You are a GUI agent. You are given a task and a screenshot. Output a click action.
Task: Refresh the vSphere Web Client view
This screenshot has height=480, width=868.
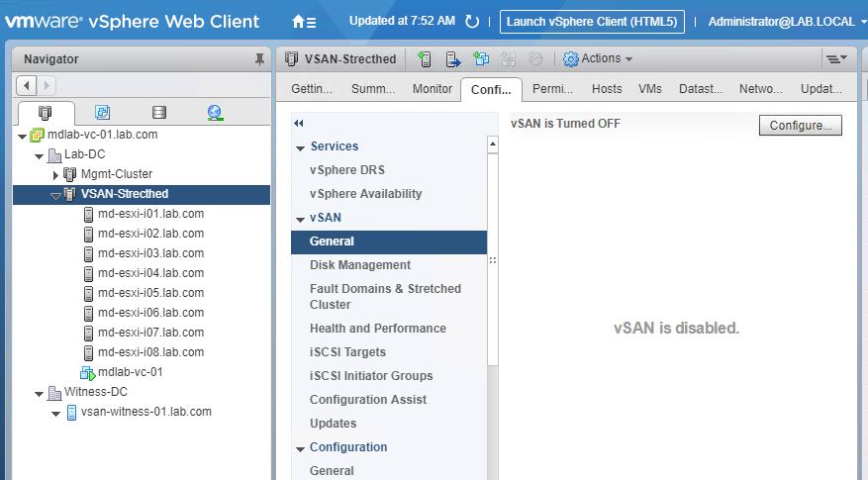[x=472, y=22]
